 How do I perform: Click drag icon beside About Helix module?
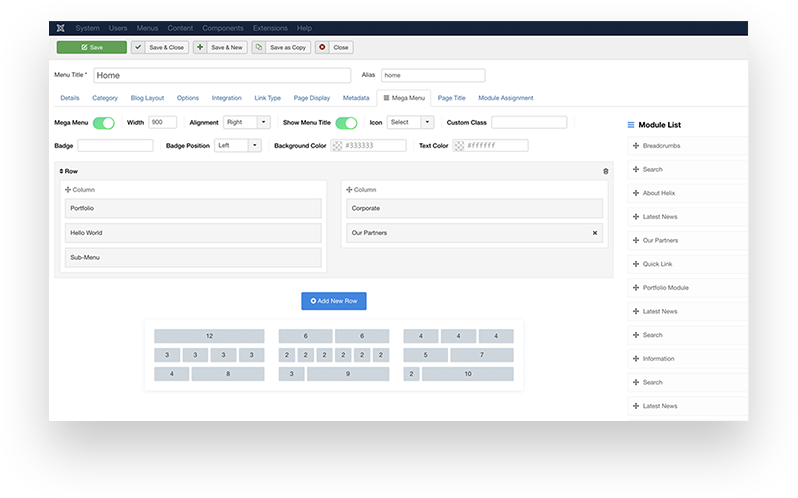pyautogui.click(x=636, y=193)
